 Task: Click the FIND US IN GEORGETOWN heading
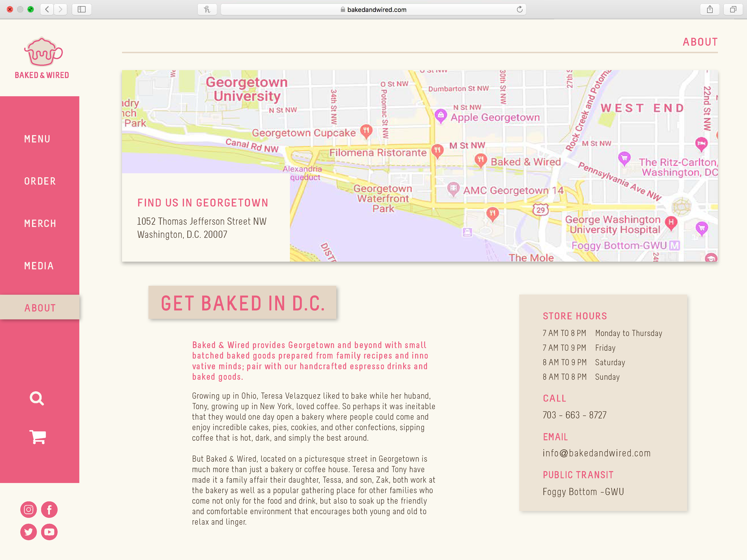tap(203, 202)
